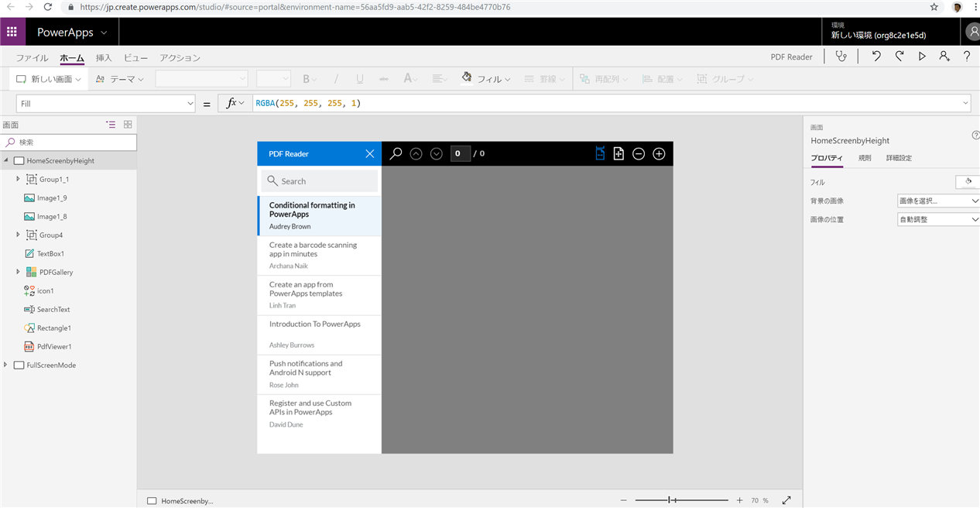This screenshot has height=508, width=980.
Task: Toggle italic text formatting
Action: pos(336,78)
